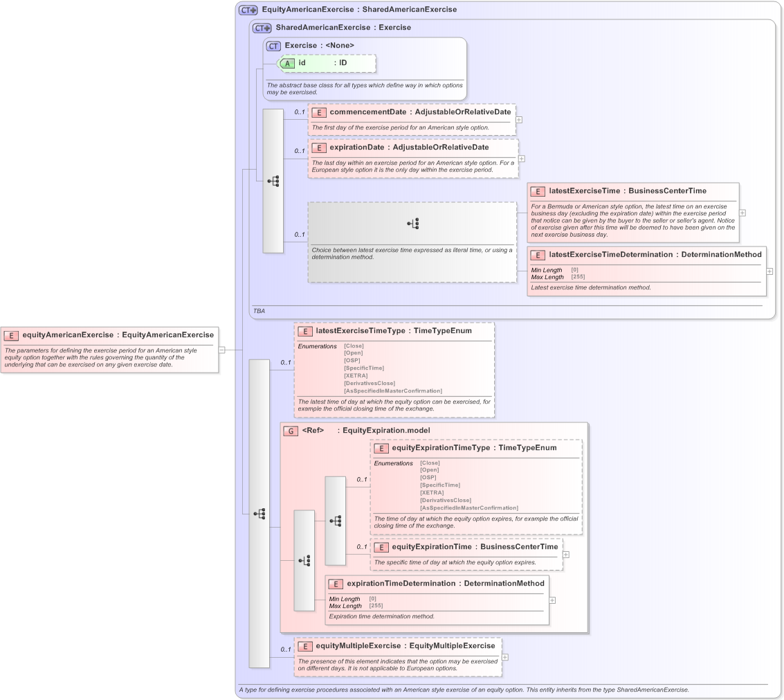The height and width of the screenshot is (700, 784).
Task: Click the TBA annotation text
Action: click(259, 311)
